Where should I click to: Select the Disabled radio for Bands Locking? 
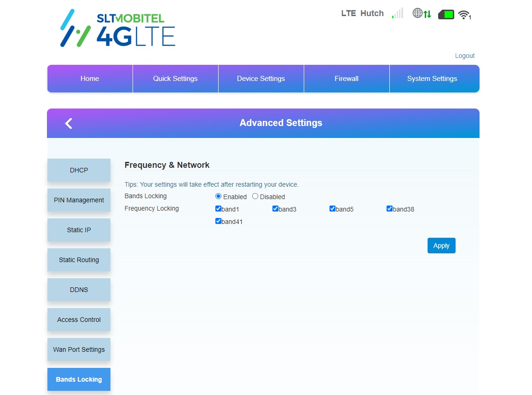tap(255, 196)
